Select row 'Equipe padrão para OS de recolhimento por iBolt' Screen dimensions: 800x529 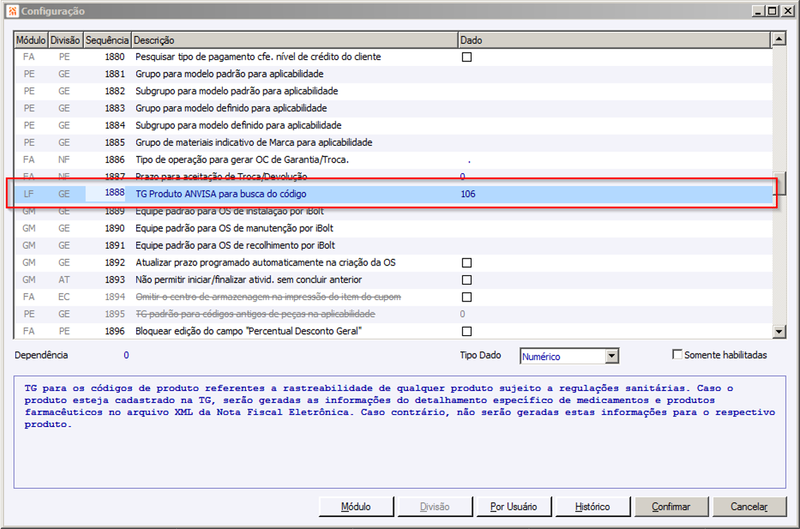(393, 245)
